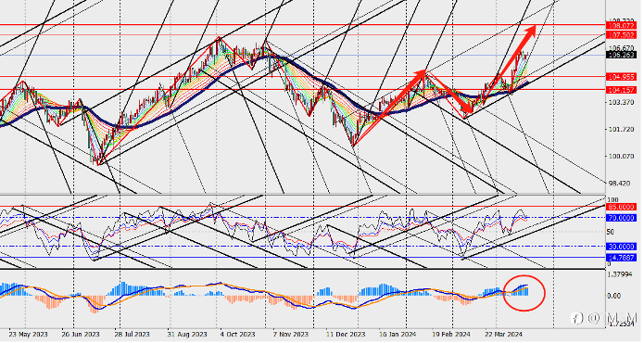Select the 104.157 red level label
The height and width of the screenshot is (343, 644).
tap(621, 90)
